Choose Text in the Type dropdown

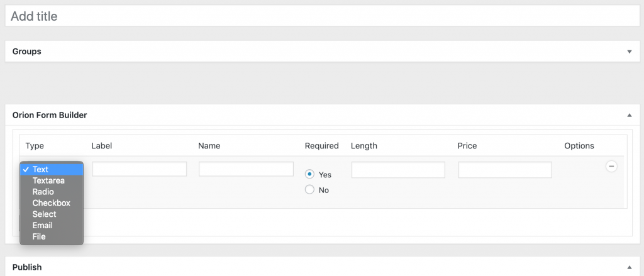point(40,169)
